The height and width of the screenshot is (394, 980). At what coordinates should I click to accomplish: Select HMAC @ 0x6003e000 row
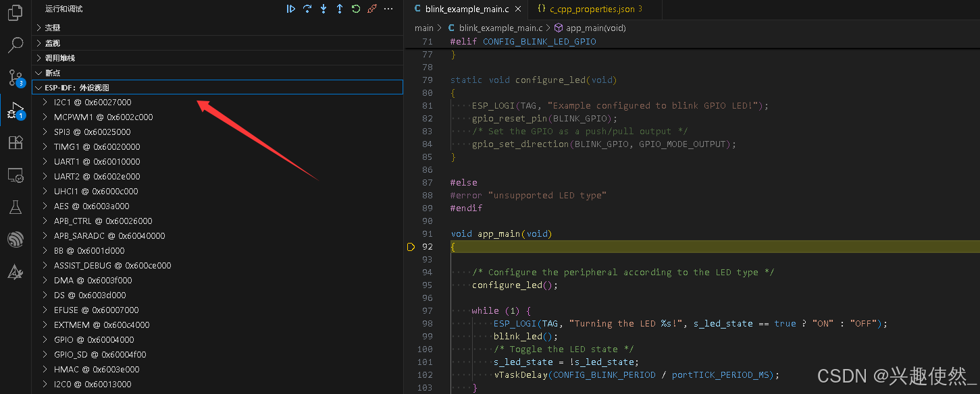click(x=217, y=369)
